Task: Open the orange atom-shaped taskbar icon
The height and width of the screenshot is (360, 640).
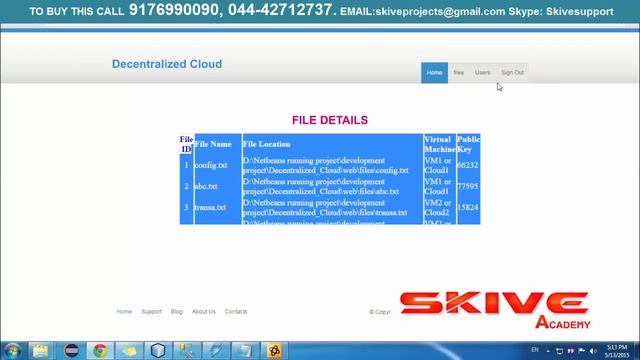Action: click(274, 351)
